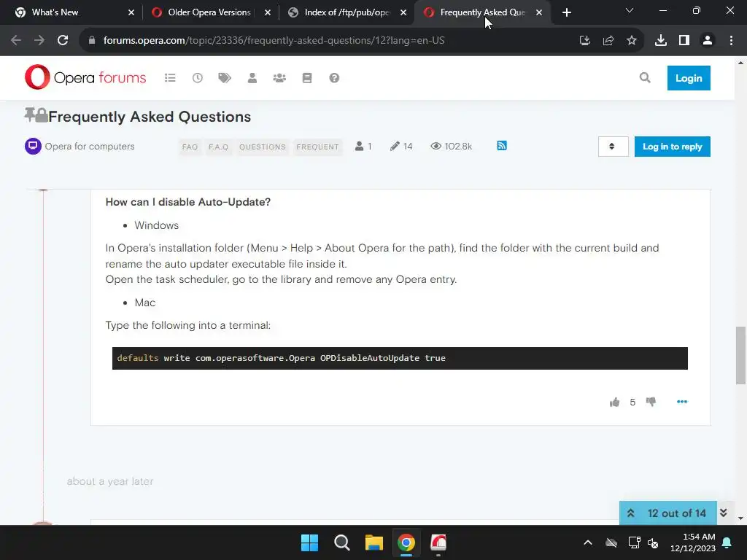Open the Windows Start menu
This screenshot has width=747, height=560.
309,542
